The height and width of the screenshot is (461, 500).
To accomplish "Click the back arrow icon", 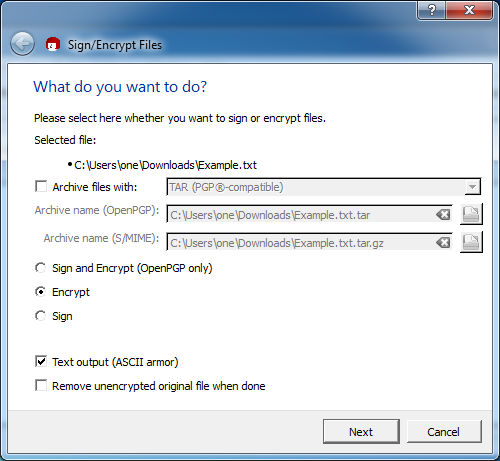I will click(x=22, y=44).
